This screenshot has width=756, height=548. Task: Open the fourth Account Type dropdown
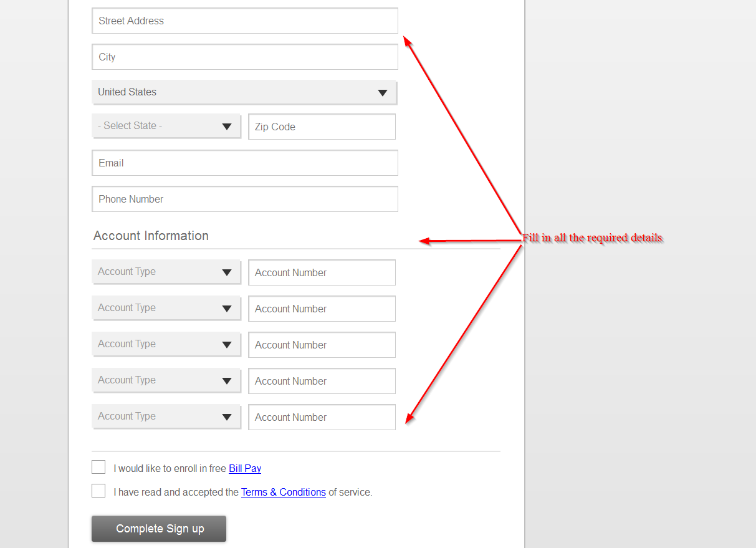click(x=166, y=380)
